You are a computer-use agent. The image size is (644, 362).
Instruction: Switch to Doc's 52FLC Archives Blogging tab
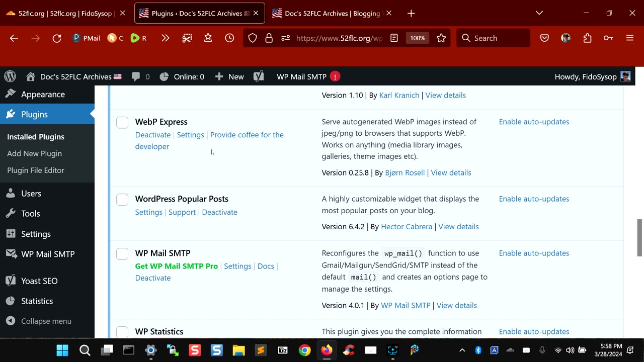click(x=332, y=14)
